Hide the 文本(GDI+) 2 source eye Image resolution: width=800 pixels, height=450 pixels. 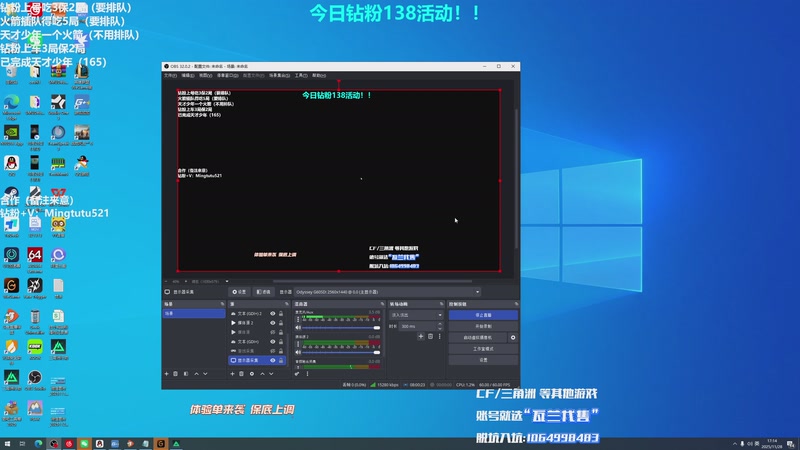pyautogui.click(x=272, y=314)
